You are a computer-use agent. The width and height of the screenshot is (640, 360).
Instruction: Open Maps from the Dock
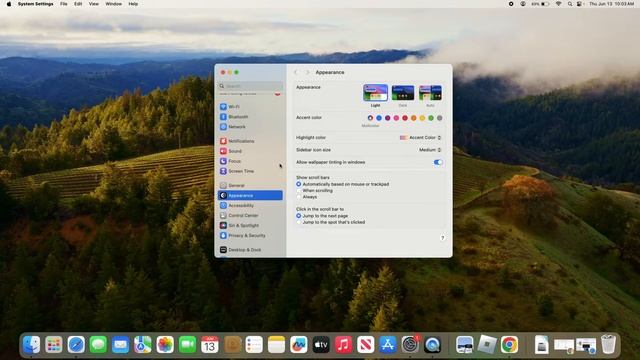coord(142,345)
